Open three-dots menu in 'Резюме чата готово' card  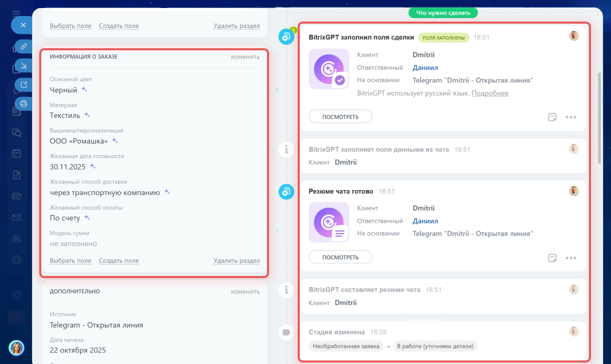[570, 258]
